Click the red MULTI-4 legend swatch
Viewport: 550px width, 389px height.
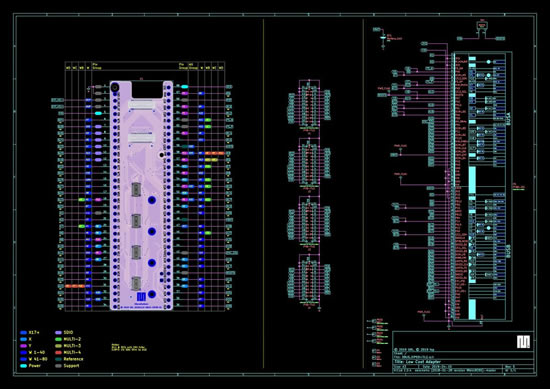pos(59,353)
